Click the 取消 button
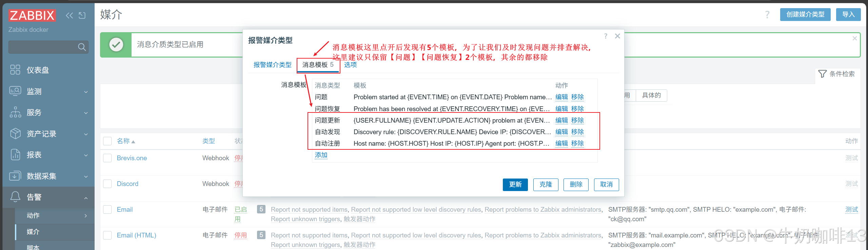868x250 pixels. pyautogui.click(x=606, y=185)
